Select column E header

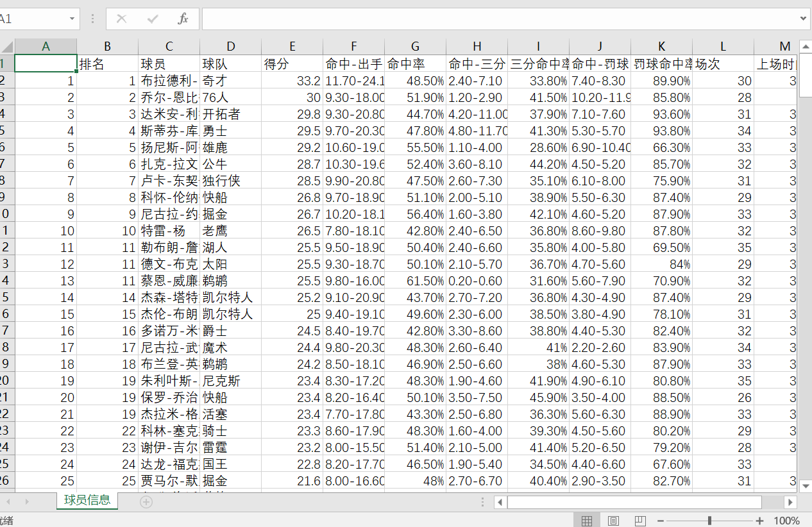pyautogui.click(x=292, y=46)
